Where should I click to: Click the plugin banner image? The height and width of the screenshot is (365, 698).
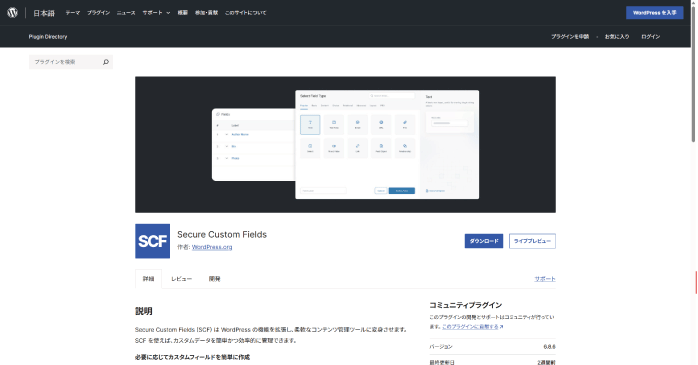(x=345, y=144)
